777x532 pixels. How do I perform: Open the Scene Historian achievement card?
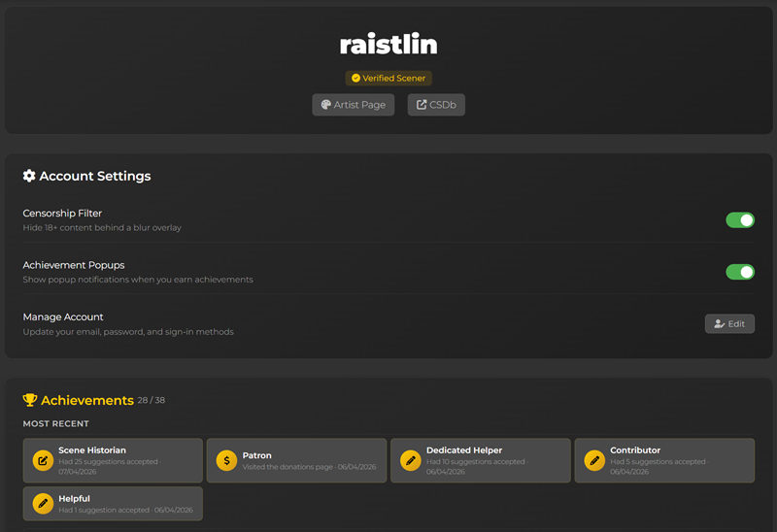(x=113, y=460)
